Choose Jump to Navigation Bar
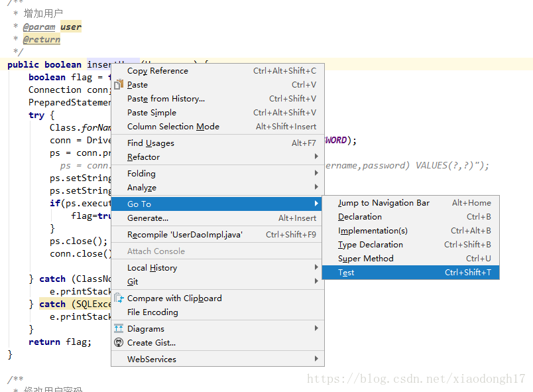This screenshot has height=392, width=533. (x=410, y=203)
